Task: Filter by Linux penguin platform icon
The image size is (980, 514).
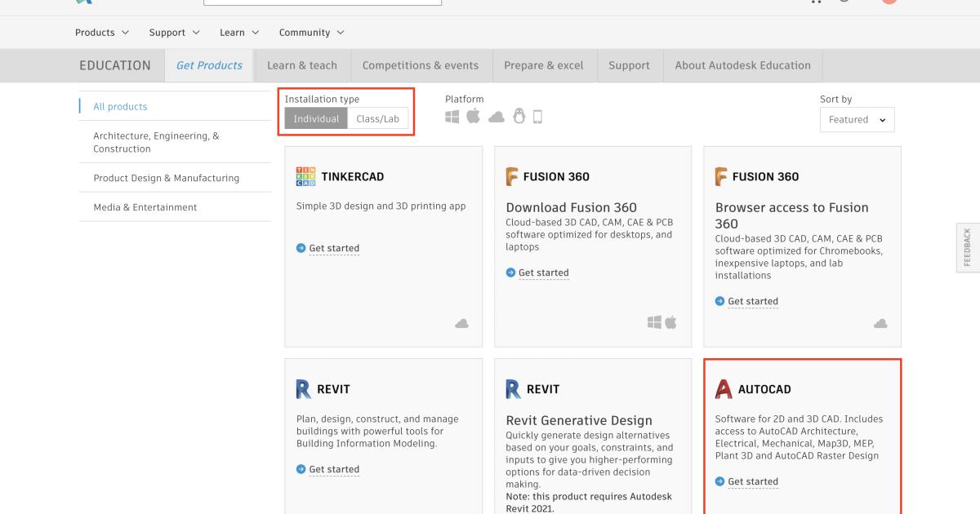Action: (519, 117)
